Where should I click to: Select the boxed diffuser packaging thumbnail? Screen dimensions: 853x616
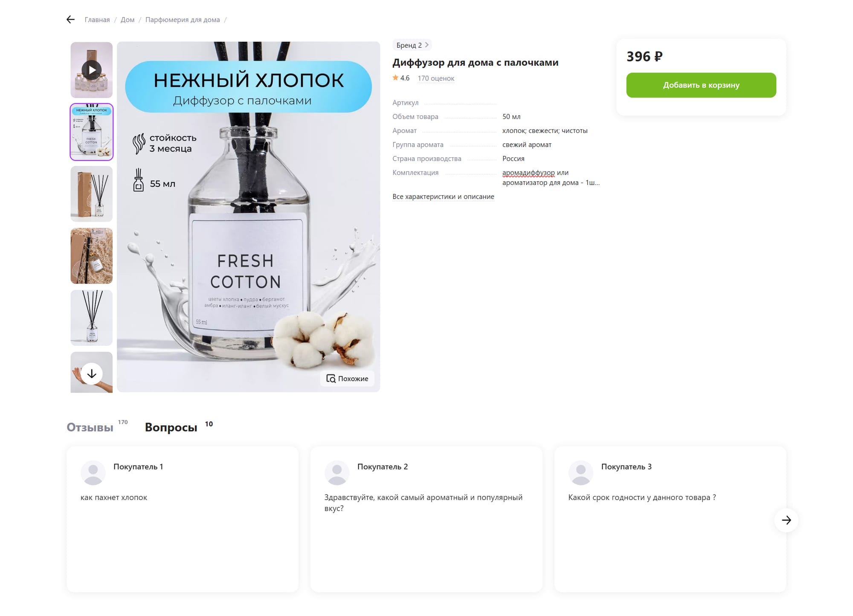[x=92, y=194]
